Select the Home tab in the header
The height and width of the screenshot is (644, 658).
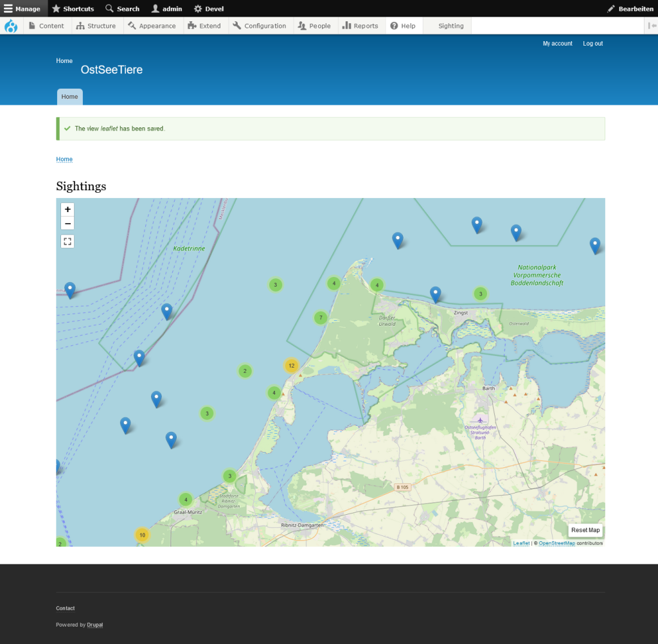coord(69,96)
